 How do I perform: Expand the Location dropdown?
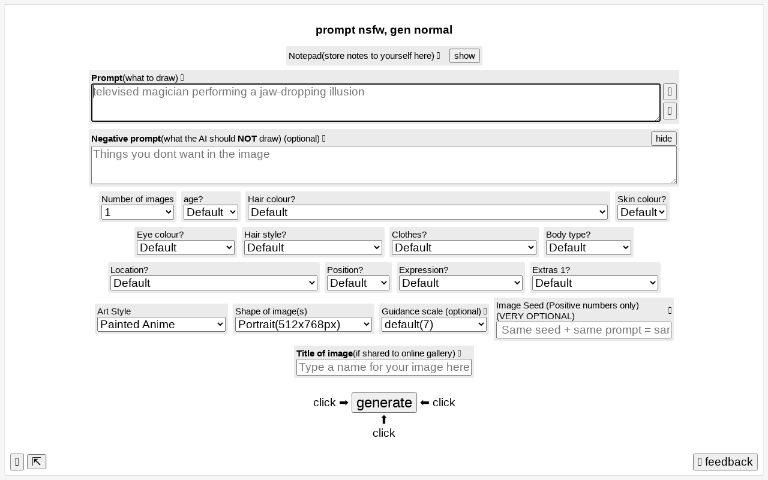point(214,283)
